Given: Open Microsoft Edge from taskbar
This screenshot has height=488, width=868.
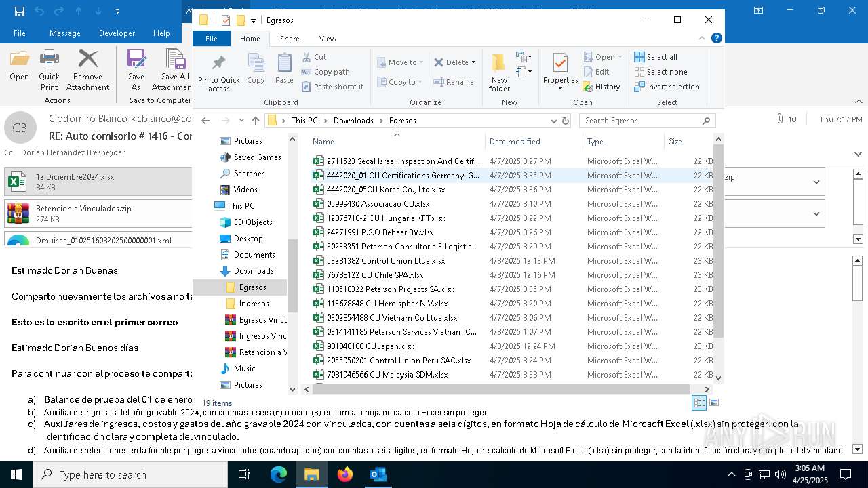Looking at the screenshot, I should tap(279, 474).
